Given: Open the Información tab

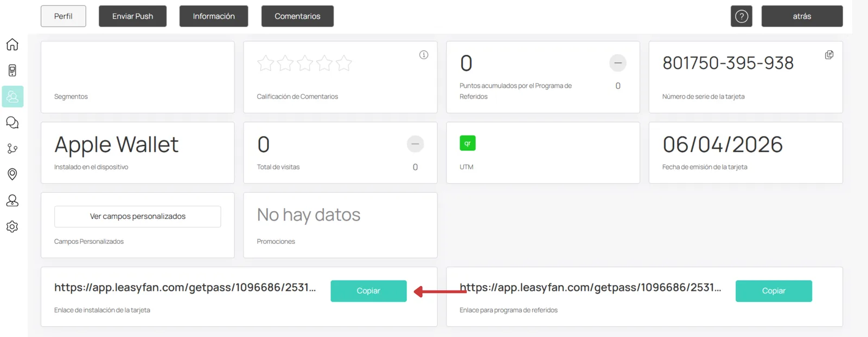Looking at the screenshot, I should tap(214, 16).
